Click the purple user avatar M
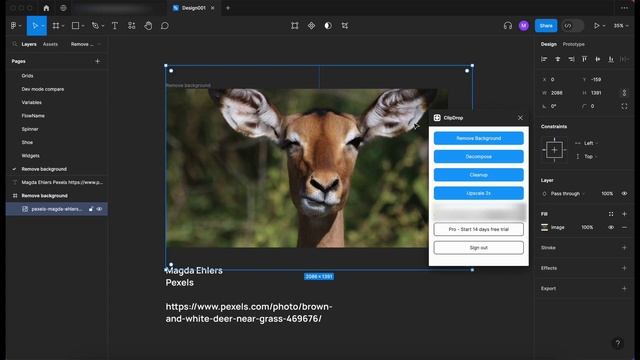 pyautogui.click(x=524, y=26)
